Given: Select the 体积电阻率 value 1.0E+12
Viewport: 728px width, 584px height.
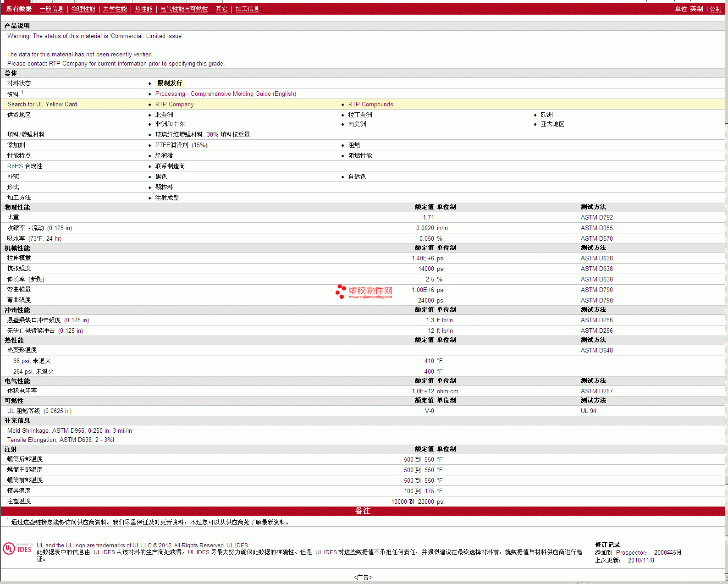Looking at the screenshot, I should click(423, 391).
